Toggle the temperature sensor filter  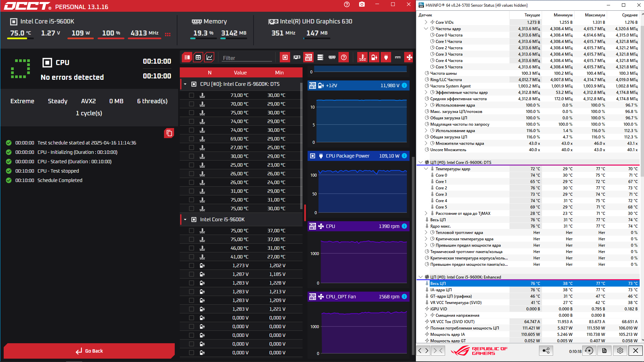363,57
